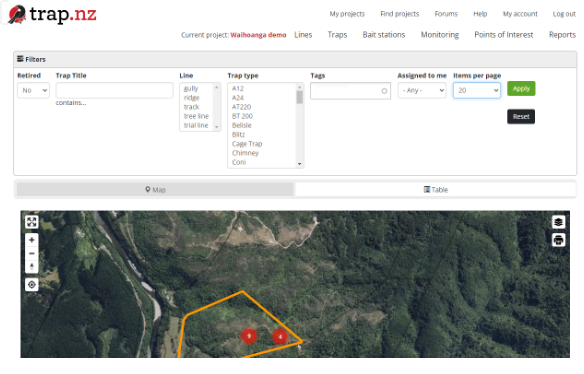Log out of trap.nz
584x374 pixels.
pos(564,14)
